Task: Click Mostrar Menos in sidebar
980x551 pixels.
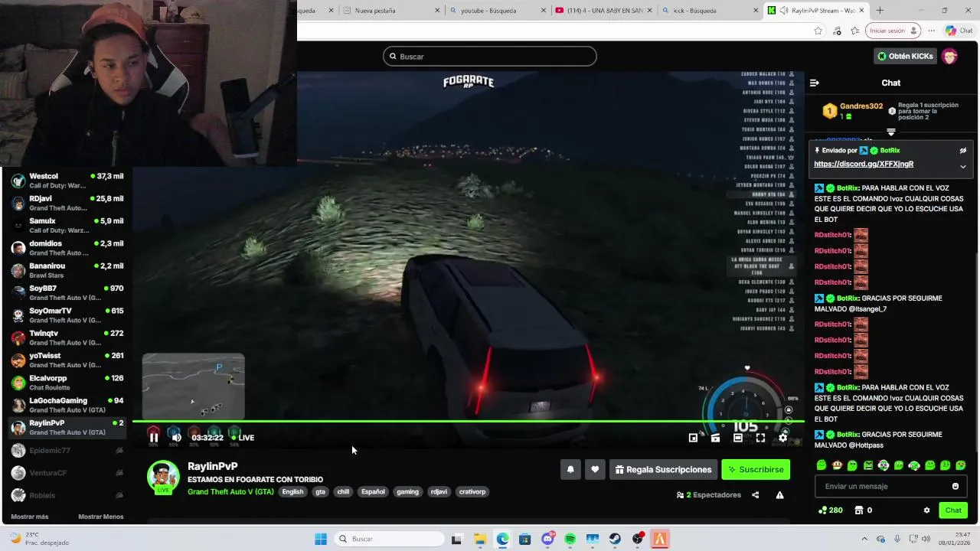Action: (x=100, y=517)
